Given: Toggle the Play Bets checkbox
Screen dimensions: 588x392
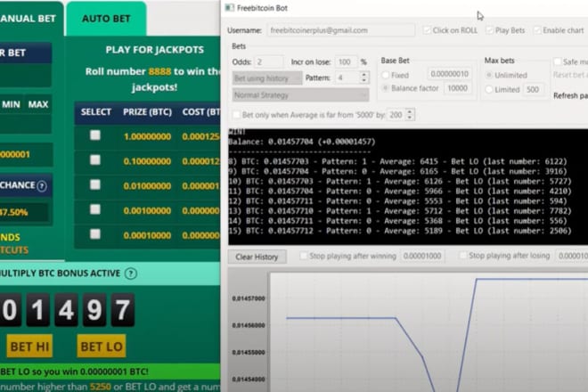Looking at the screenshot, I should click(489, 30).
